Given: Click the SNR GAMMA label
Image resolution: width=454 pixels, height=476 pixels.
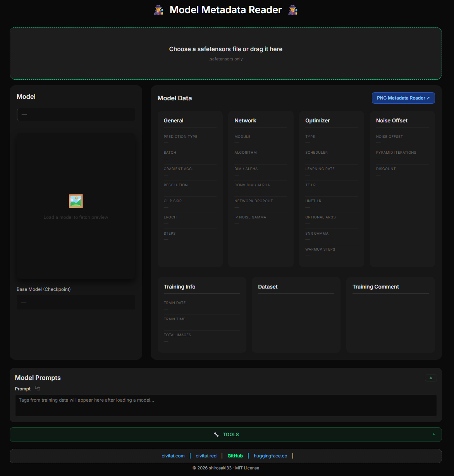Looking at the screenshot, I should point(317,234).
